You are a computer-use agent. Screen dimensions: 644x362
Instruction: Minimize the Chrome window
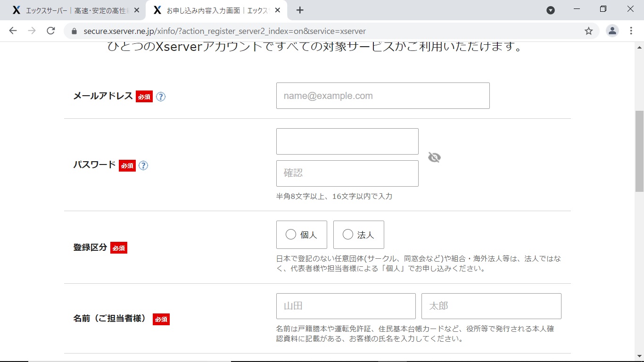[577, 9]
